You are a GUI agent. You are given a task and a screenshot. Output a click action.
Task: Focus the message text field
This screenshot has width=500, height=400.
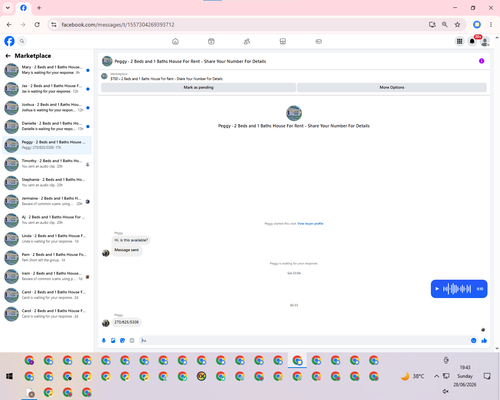[304, 340]
